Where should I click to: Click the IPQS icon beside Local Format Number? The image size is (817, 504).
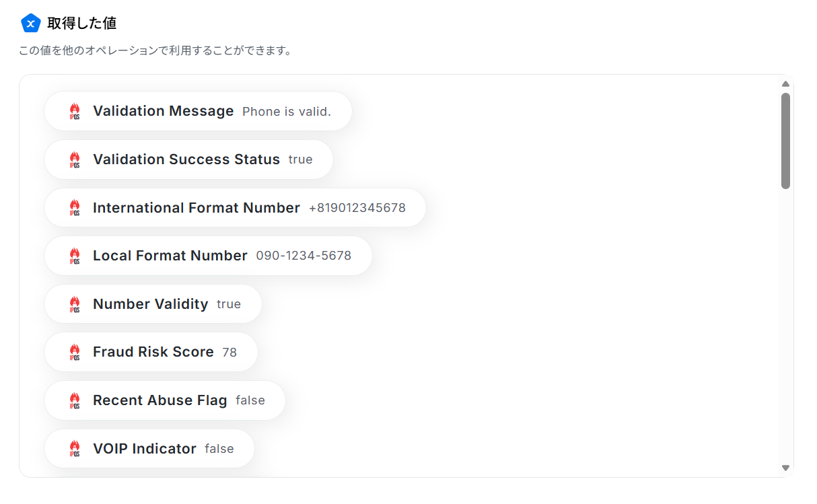(75, 256)
